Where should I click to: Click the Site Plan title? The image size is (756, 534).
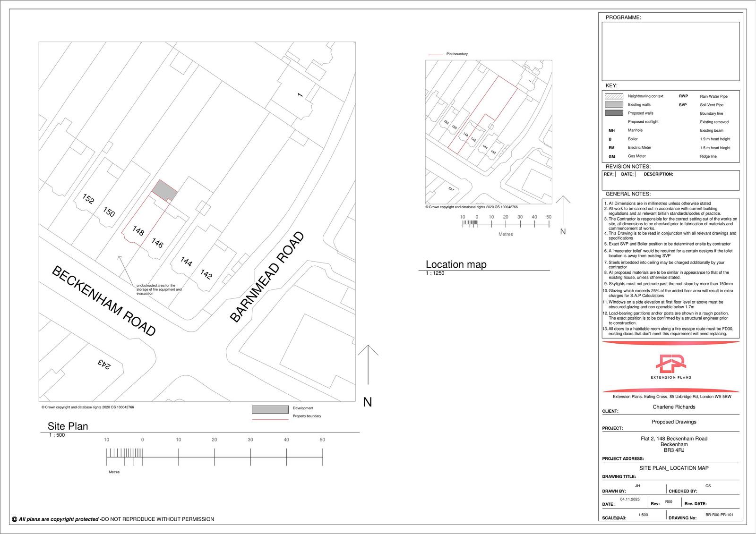click(68, 426)
